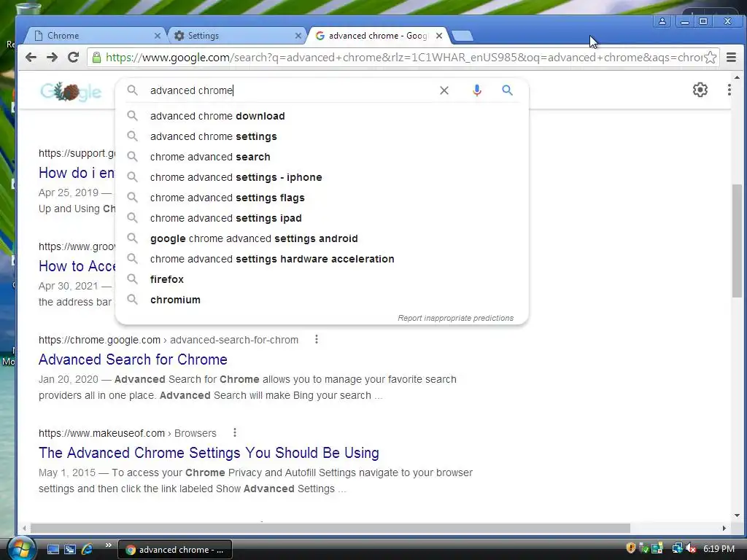Switch between windows from quick launch
The width and height of the screenshot is (747, 560).
tap(70, 550)
